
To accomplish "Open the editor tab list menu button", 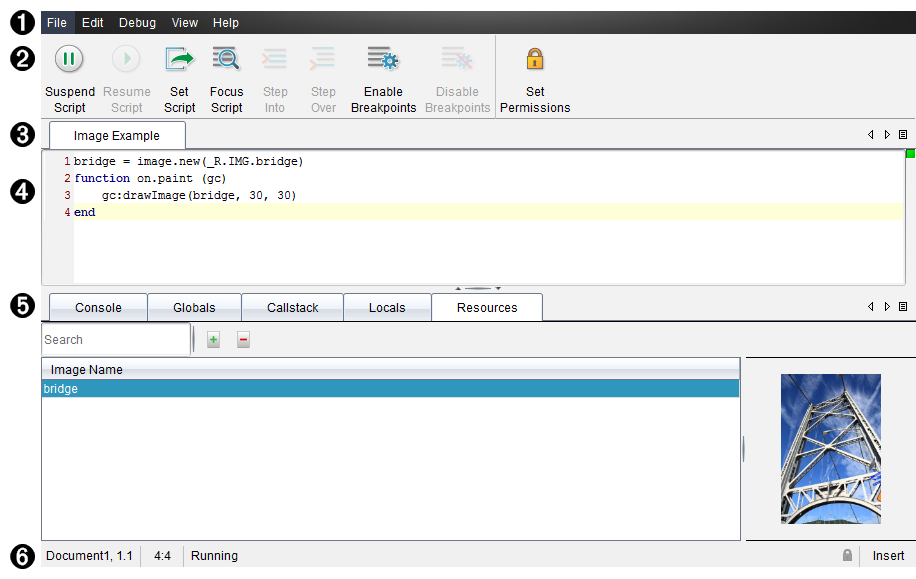I will tap(903, 135).
